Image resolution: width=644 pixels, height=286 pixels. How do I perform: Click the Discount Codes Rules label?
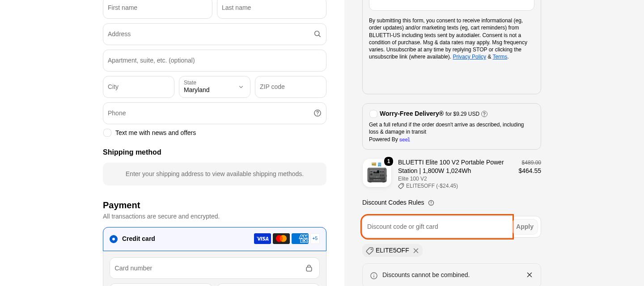click(393, 202)
